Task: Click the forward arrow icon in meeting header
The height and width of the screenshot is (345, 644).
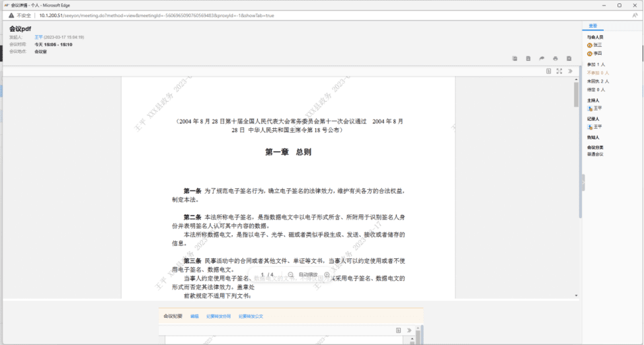Action: click(542, 59)
